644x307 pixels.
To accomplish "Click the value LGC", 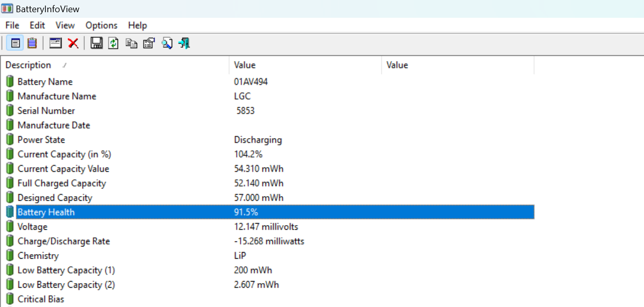I will pyautogui.click(x=242, y=96).
